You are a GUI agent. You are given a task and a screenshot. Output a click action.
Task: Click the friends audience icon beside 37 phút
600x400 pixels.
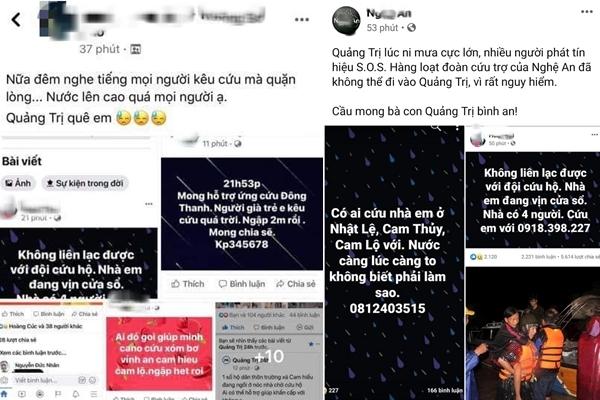[135, 49]
